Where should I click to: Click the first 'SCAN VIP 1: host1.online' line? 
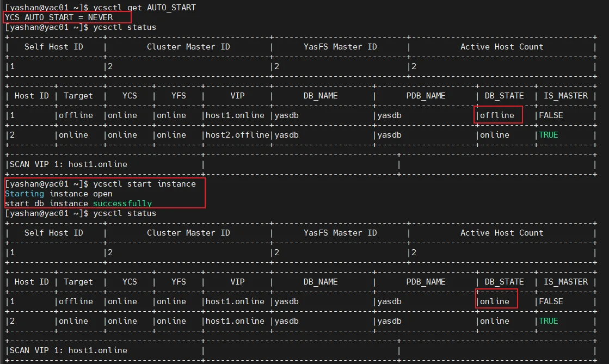[69, 164]
